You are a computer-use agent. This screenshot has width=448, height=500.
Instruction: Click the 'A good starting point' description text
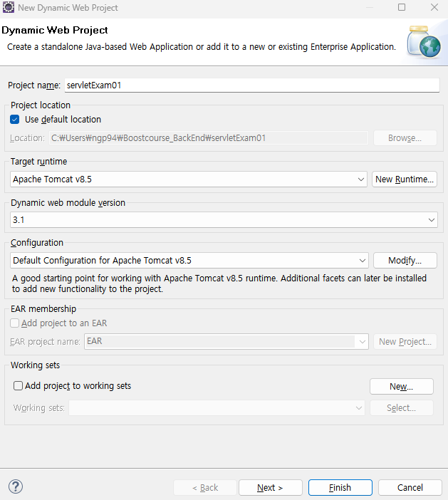point(219,283)
